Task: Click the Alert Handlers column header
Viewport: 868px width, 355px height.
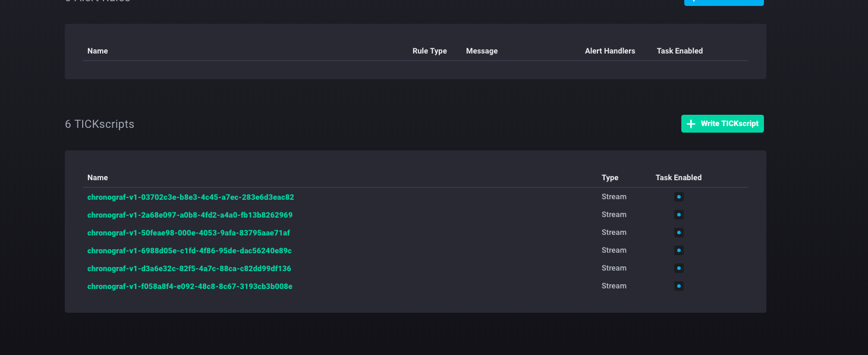Action: (x=610, y=51)
